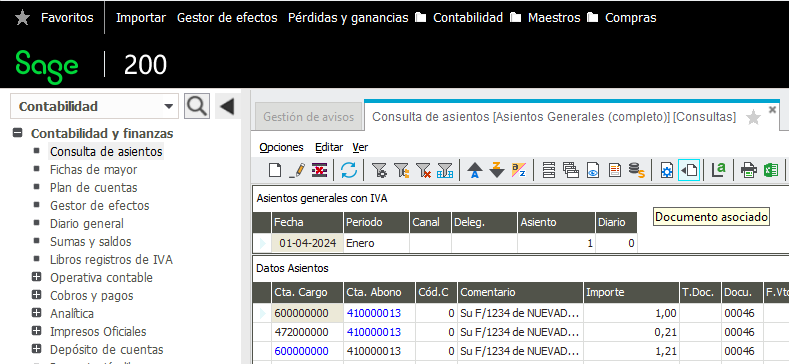Refresh the entries with the blue arrows icon
The image size is (789, 364).
coord(349,170)
